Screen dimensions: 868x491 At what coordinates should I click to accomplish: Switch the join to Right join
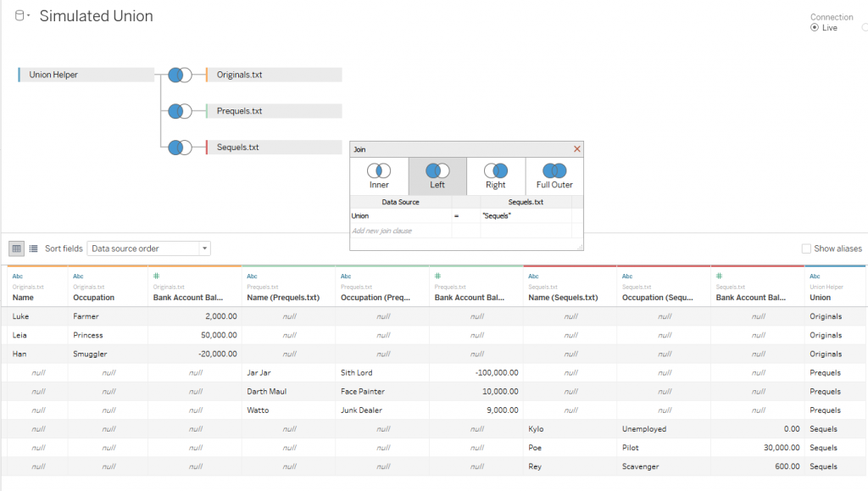point(495,174)
